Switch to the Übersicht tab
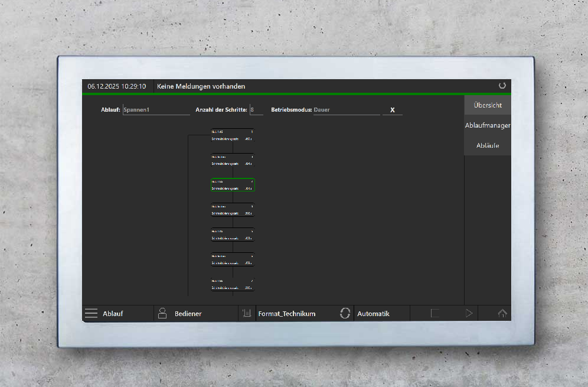 488,105
